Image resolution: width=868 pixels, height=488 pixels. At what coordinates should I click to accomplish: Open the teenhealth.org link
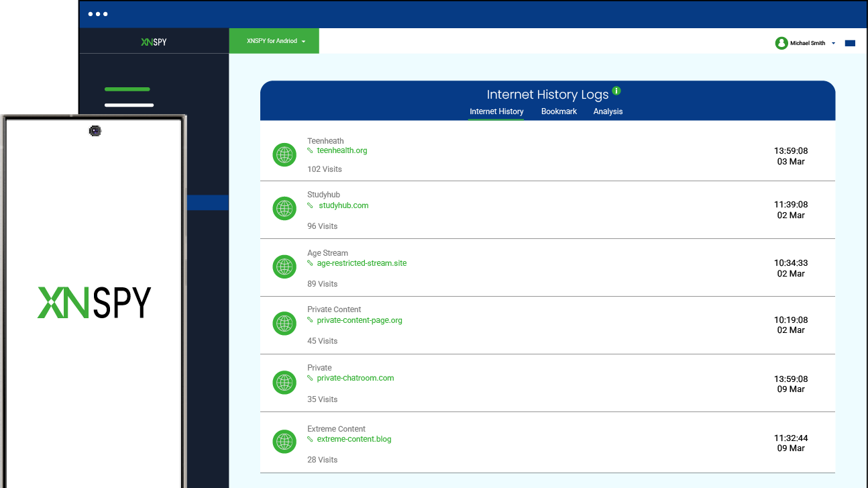coord(341,150)
